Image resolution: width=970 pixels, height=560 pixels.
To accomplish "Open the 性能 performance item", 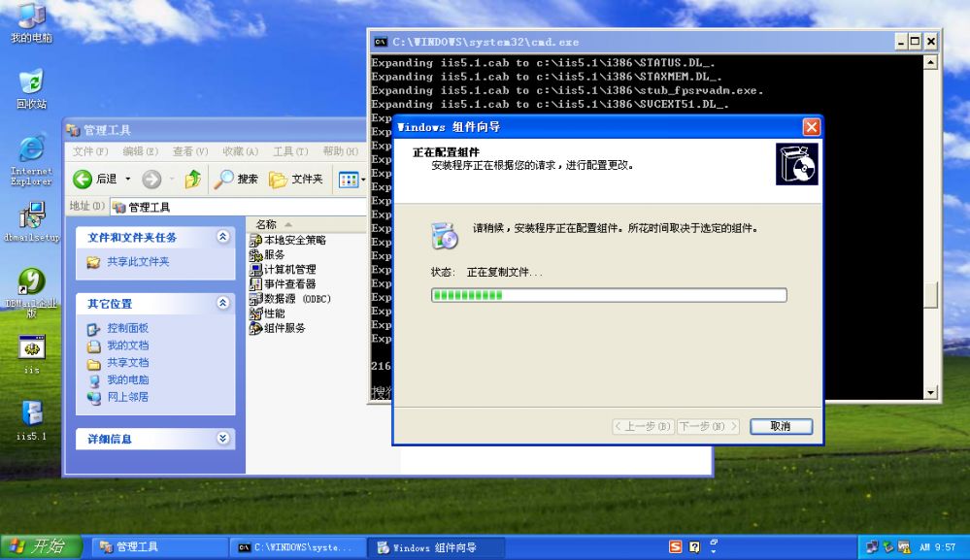I will point(267,313).
